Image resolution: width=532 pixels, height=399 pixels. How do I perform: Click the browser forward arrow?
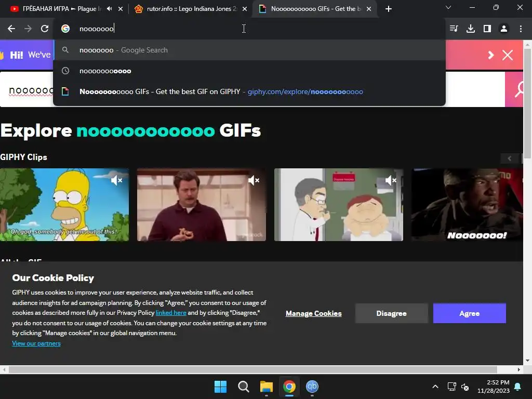(x=28, y=29)
